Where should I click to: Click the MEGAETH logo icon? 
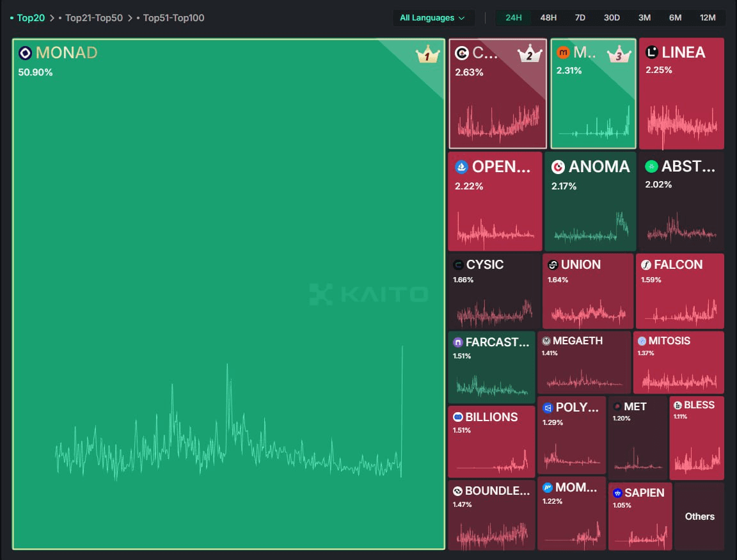tap(546, 341)
